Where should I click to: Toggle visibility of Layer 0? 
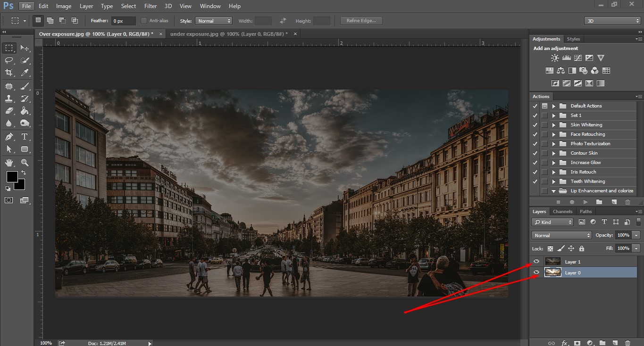click(536, 272)
